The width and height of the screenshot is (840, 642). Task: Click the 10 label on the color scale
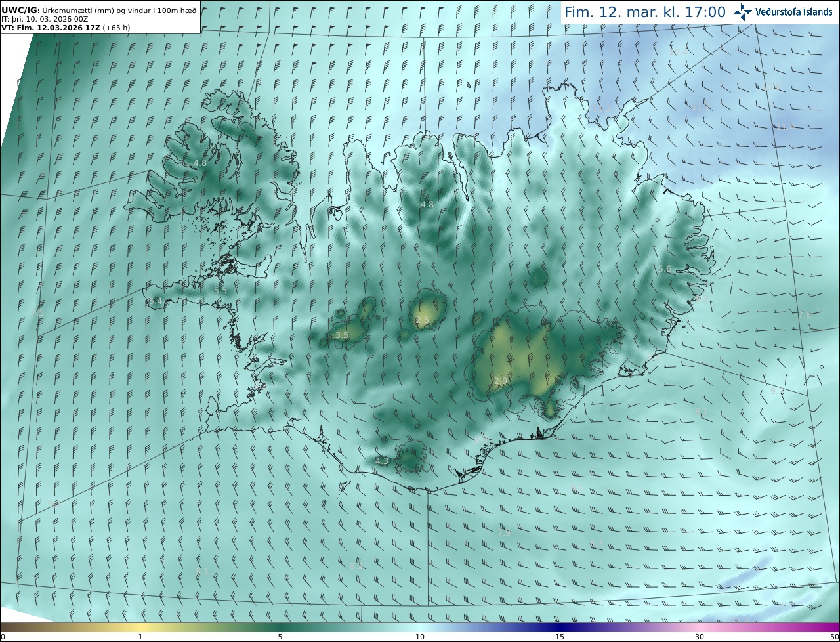[x=420, y=637]
